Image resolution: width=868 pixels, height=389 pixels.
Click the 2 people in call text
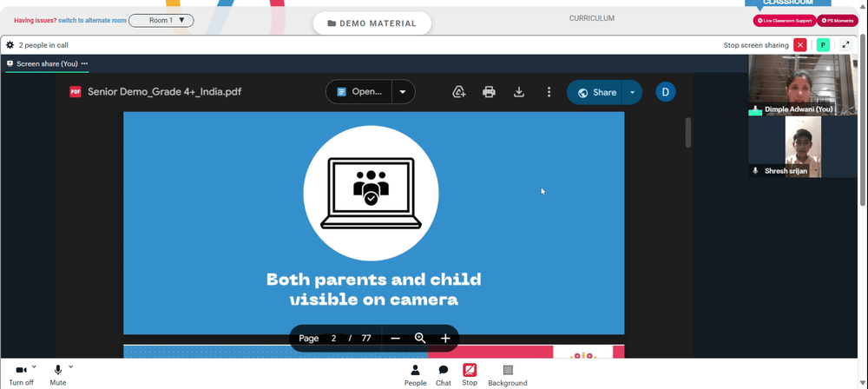tap(43, 45)
